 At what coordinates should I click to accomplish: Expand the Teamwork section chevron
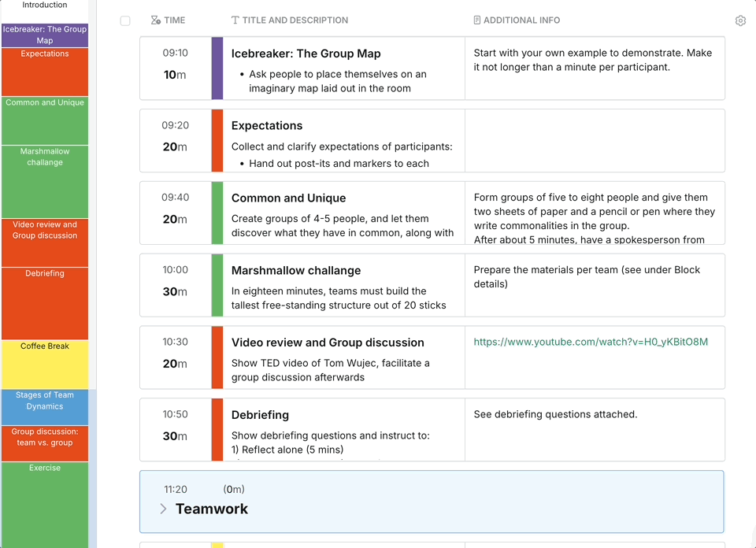point(163,509)
